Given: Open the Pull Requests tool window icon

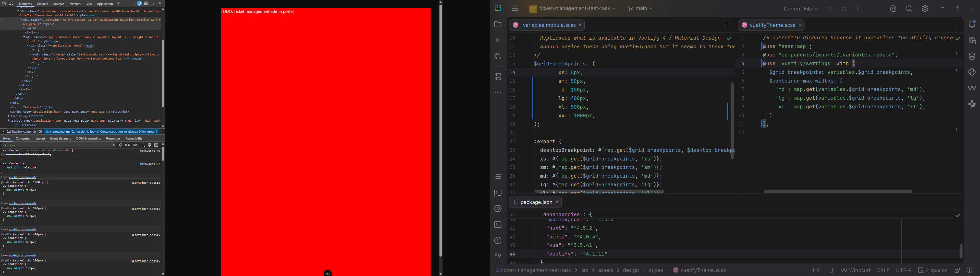Looking at the screenshot, I should [498, 56].
